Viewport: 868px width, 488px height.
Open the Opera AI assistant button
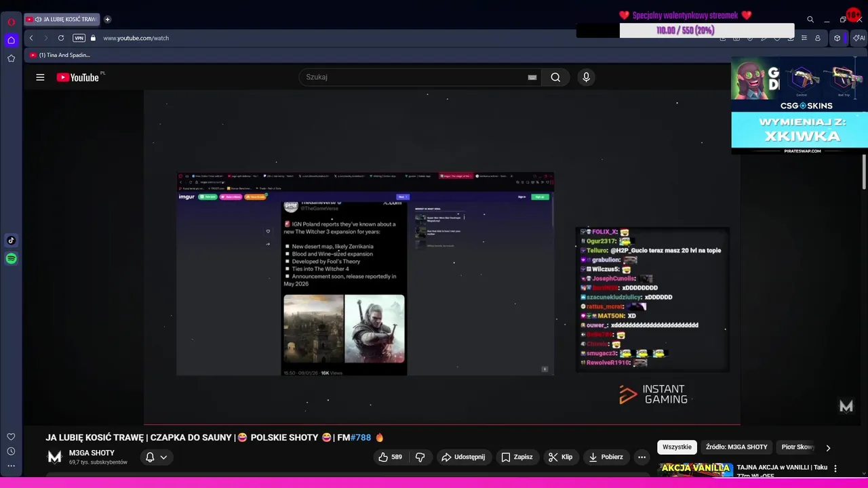click(859, 38)
